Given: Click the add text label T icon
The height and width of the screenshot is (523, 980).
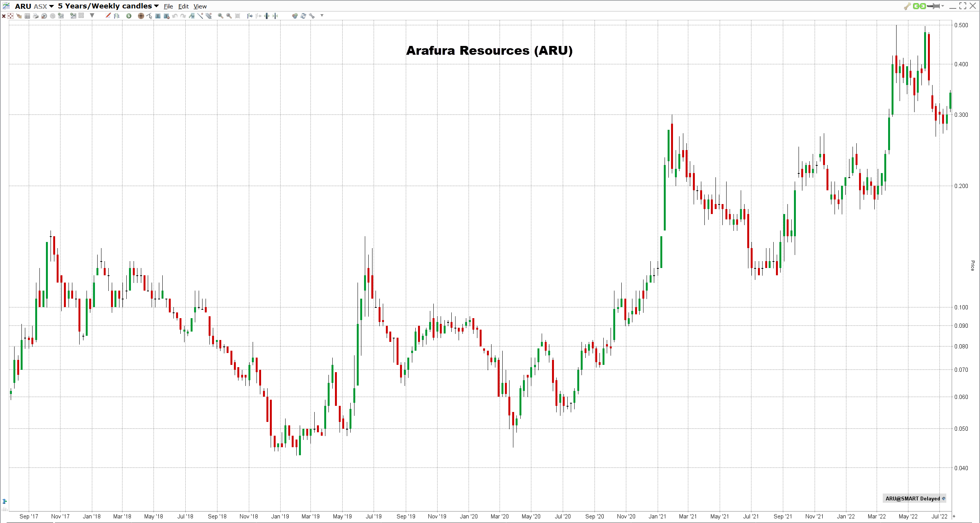Looking at the screenshot, I should click(x=158, y=16).
